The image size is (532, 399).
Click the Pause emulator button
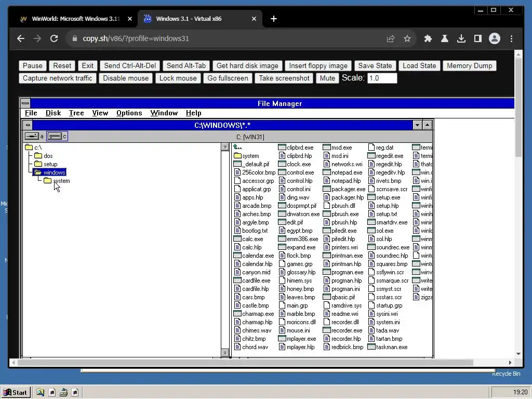(x=33, y=65)
